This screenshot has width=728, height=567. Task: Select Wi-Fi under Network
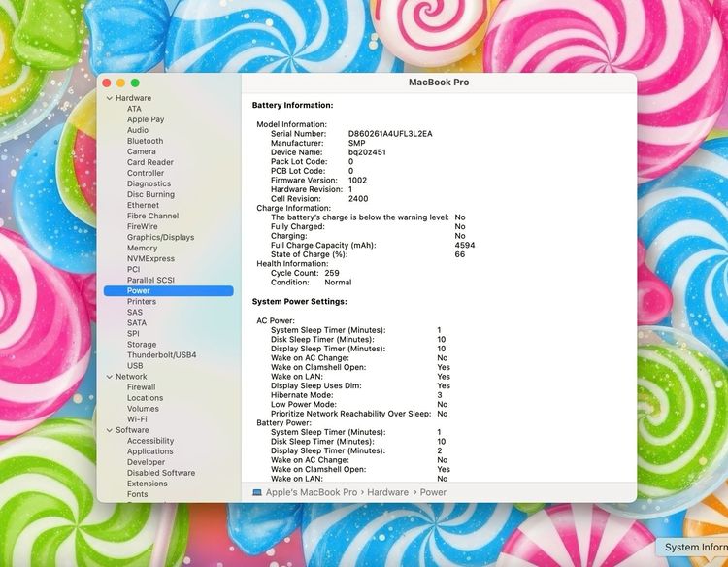click(x=137, y=419)
